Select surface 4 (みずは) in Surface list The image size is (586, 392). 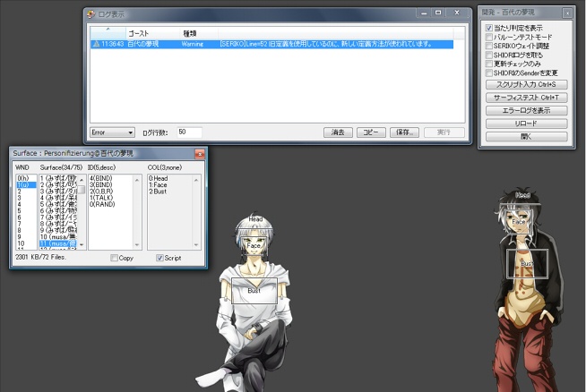[58, 198]
